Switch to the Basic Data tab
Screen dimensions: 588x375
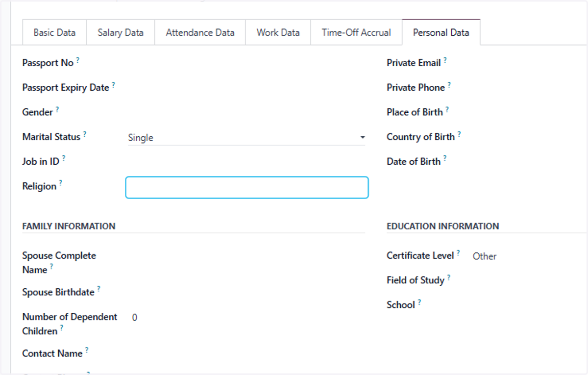click(54, 32)
